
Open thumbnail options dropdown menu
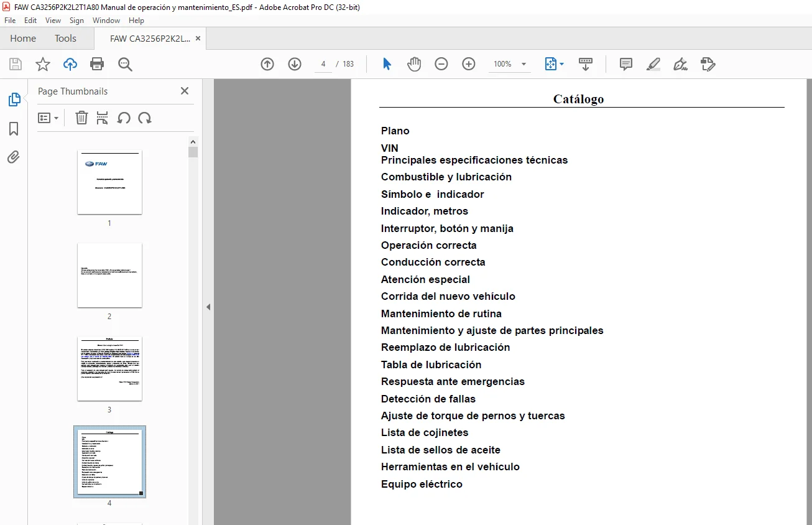pyautogui.click(x=48, y=118)
